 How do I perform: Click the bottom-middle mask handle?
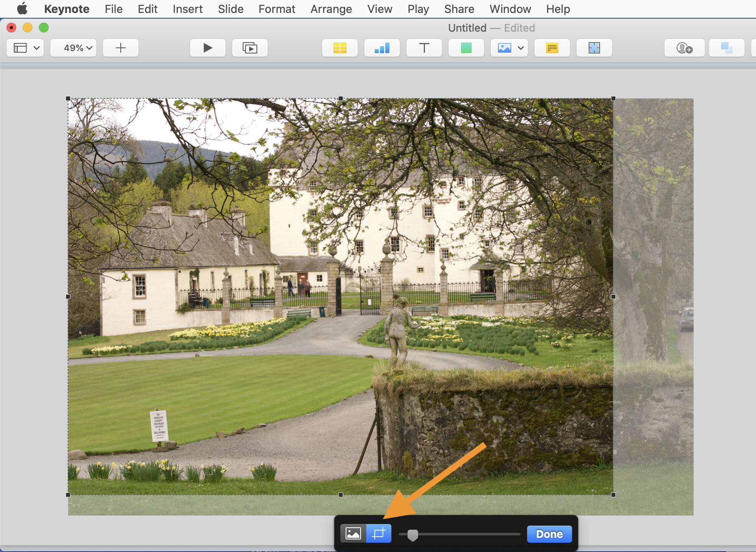pos(341,495)
